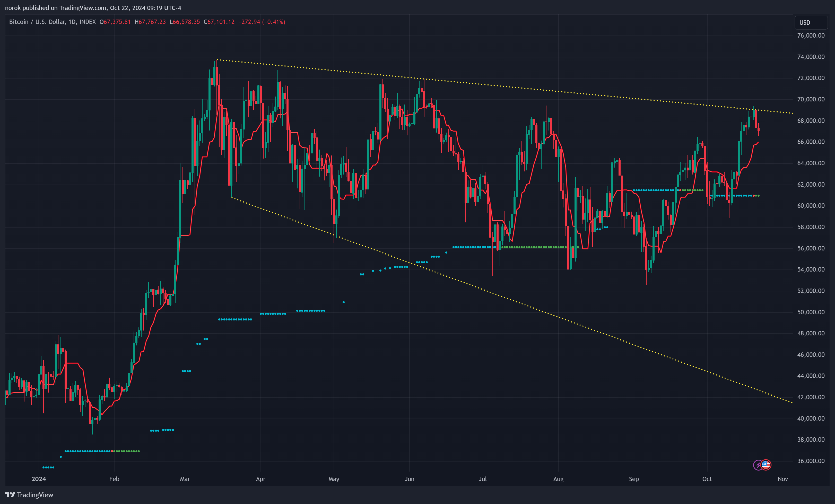Screen dimensions: 835x504
Task: Click the 46,000.00 price axis label
Action: pos(811,355)
